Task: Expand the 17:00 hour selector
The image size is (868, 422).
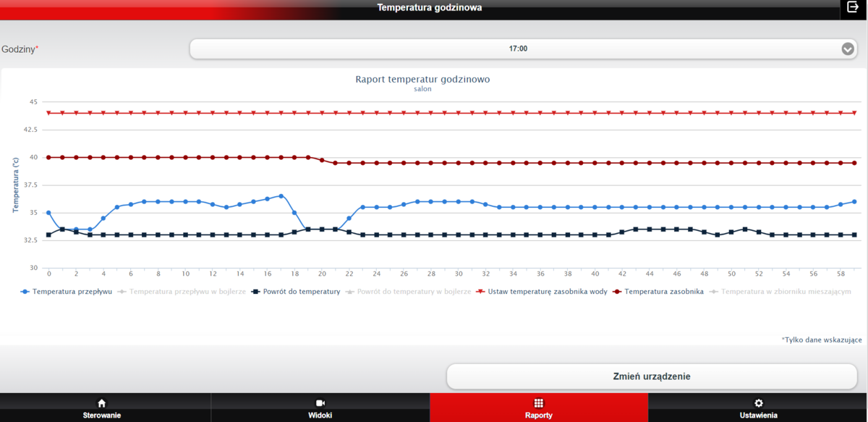Action: (x=517, y=49)
